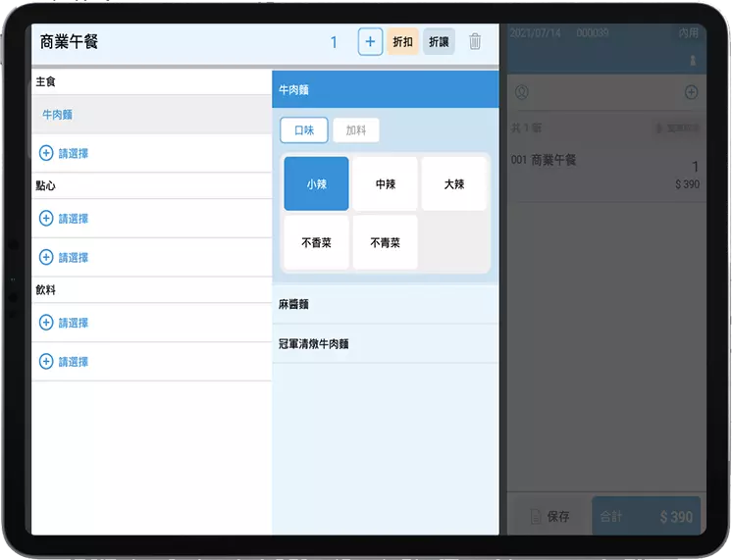Click the 商業午餐 title
The width and height of the screenshot is (732, 560).
[69, 42]
